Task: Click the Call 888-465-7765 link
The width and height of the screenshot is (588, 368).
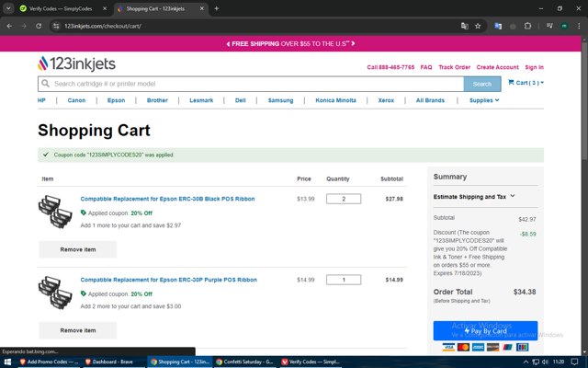Action: click(390, 67)
